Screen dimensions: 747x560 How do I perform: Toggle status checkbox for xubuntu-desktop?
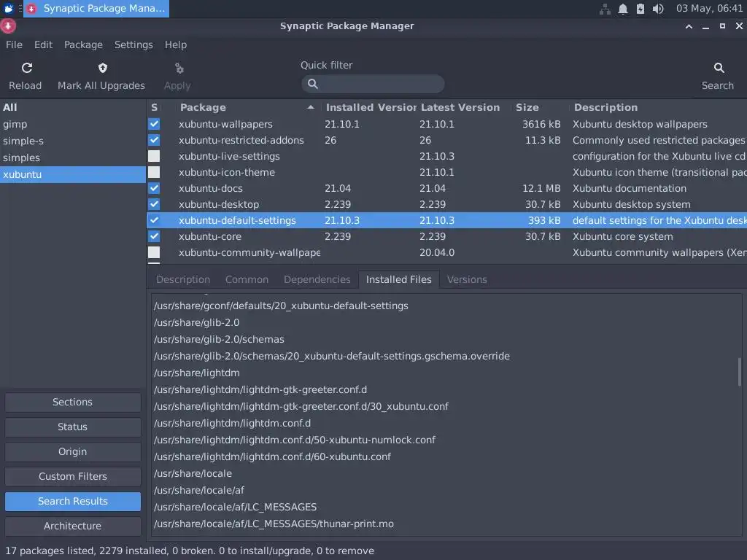coord(154,204)
